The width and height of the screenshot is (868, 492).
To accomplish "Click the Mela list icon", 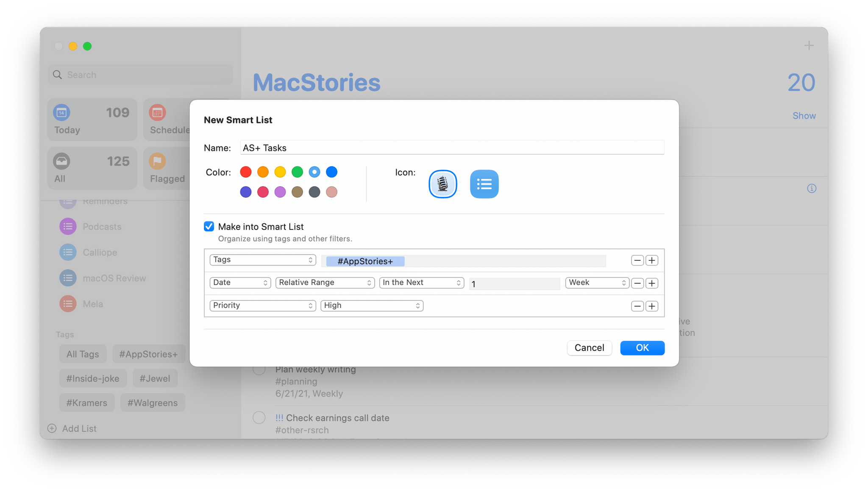I will click(x=67, y=304).
